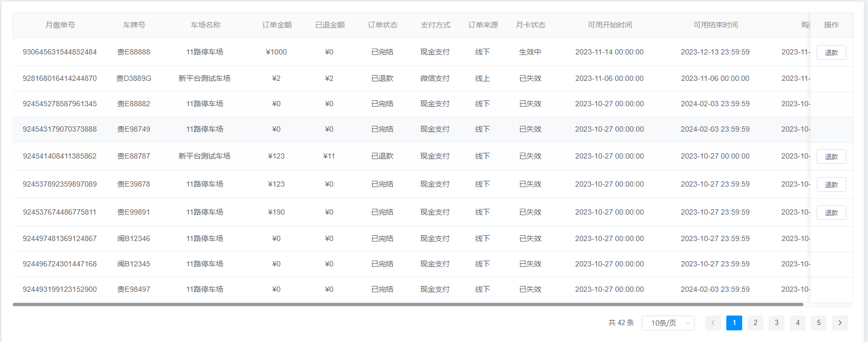This screenshot has width=868, height=342.
Task: Click the 操作 column header
Action: tap(831, 25)
